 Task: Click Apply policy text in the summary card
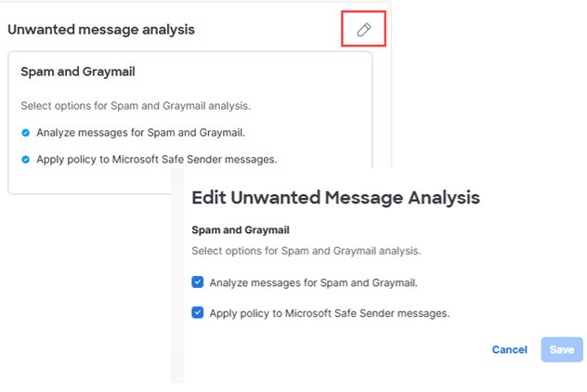coord(156,159)
